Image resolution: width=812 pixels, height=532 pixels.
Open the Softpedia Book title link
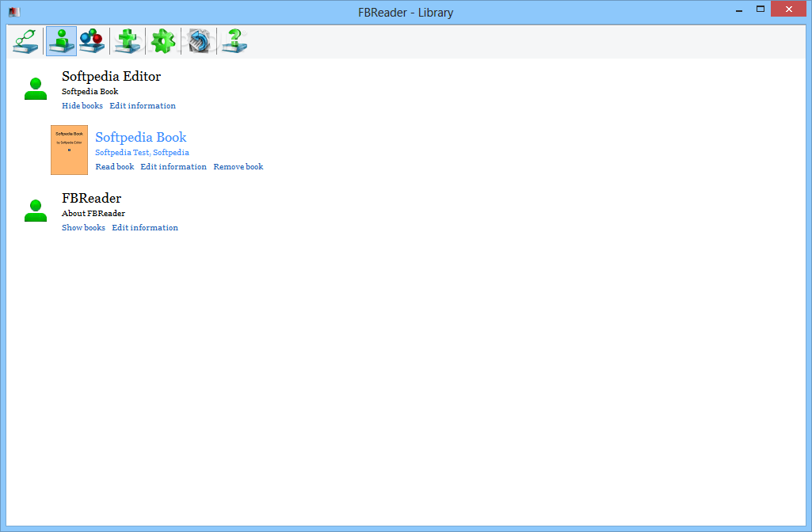(141, 137)
